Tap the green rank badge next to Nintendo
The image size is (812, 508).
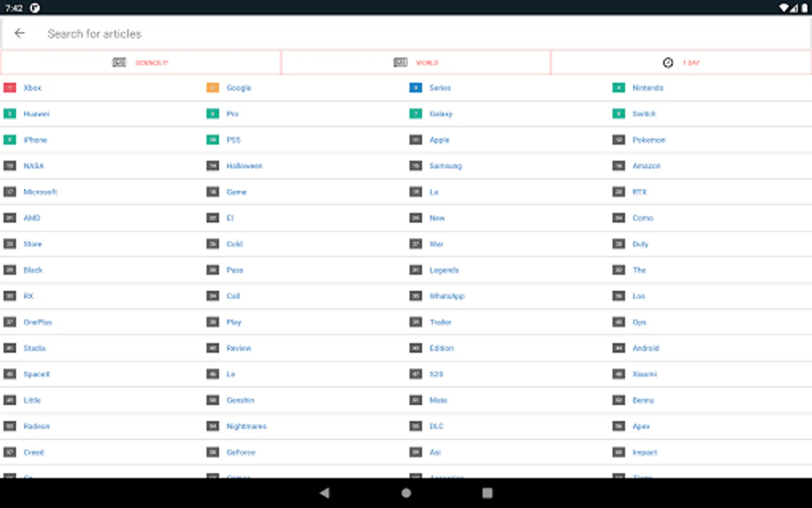[x=619, y=87]
